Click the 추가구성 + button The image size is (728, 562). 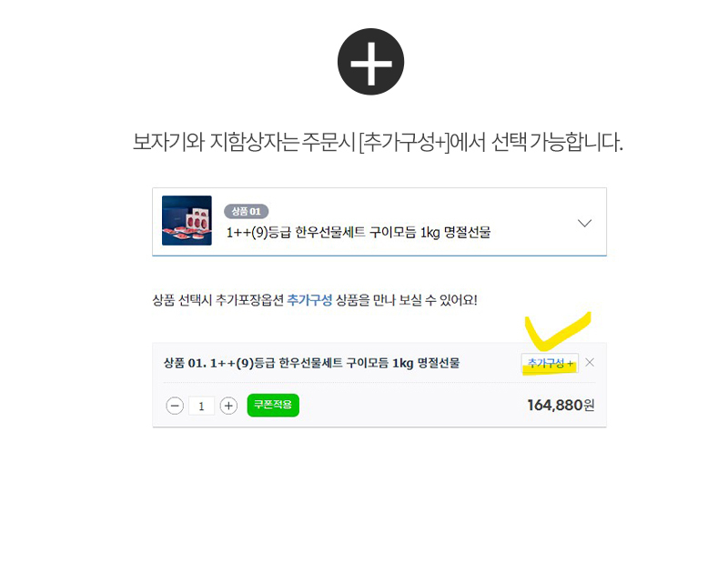point(550,363)
